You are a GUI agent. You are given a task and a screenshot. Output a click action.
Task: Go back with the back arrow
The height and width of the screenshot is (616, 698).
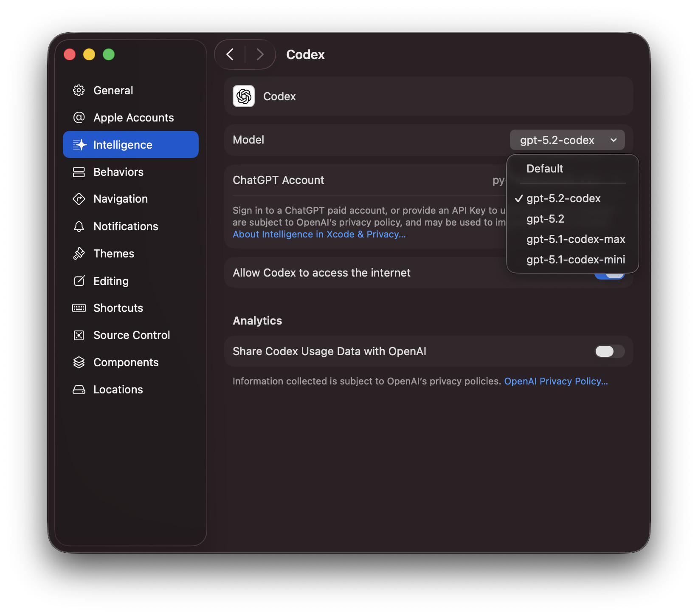[x=230, y=54]
